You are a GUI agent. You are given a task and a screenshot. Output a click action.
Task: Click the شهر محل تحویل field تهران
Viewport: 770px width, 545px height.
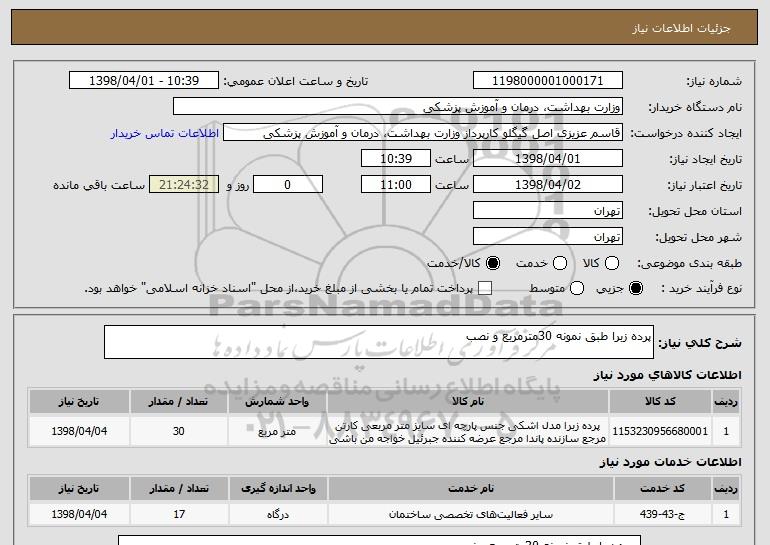coord(548,237)
